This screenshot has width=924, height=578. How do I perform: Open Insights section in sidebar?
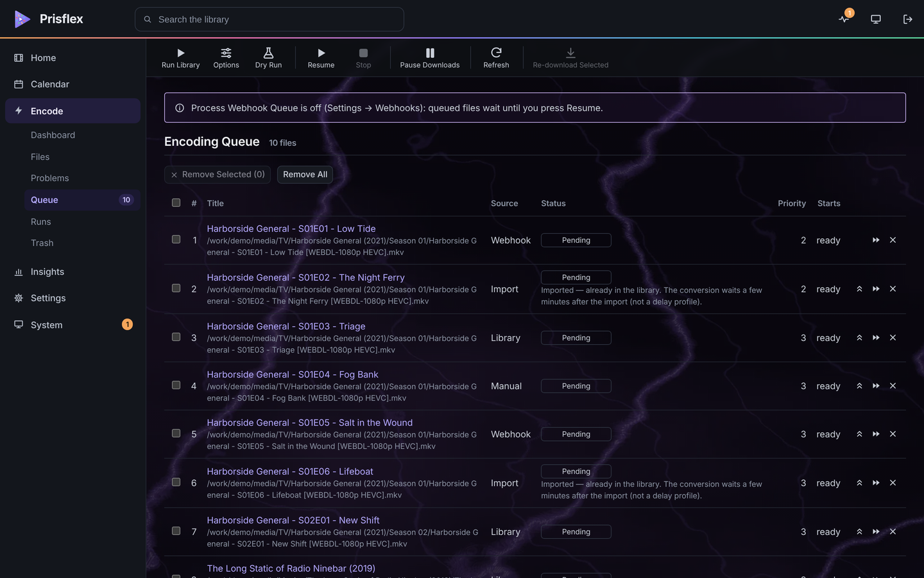click(x=73, y=272)
